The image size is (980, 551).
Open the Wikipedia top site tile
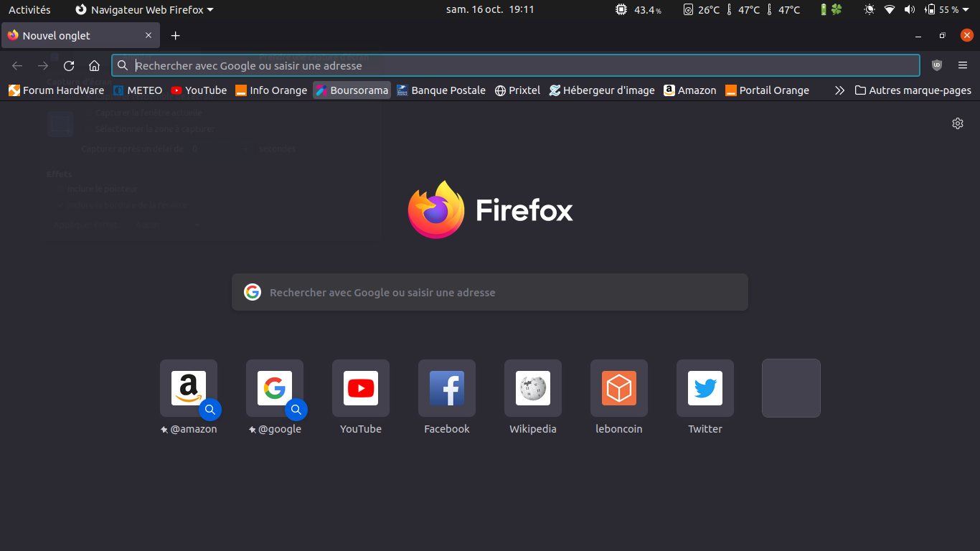[533, 388]
